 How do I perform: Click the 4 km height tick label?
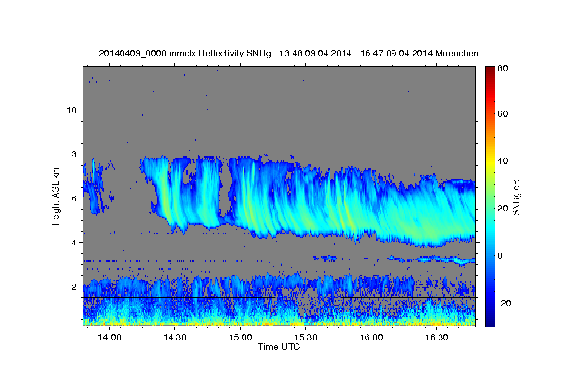[75, 243]
